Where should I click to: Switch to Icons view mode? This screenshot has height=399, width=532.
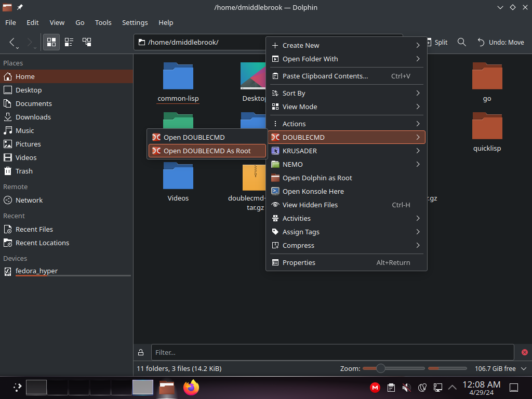pos(51,42)
